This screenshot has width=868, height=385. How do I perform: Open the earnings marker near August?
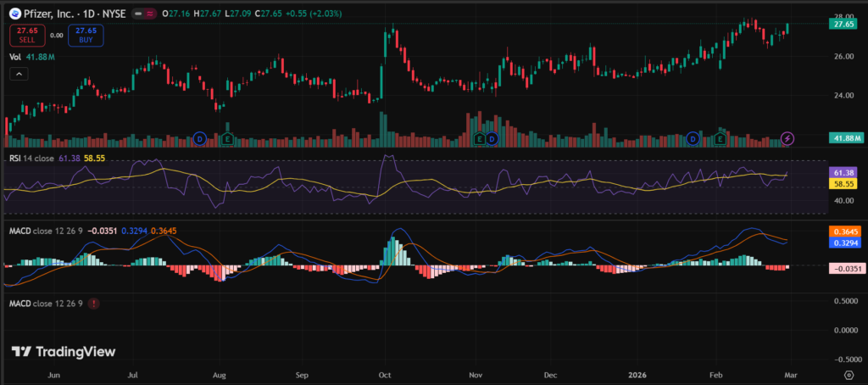coord(227,138)
